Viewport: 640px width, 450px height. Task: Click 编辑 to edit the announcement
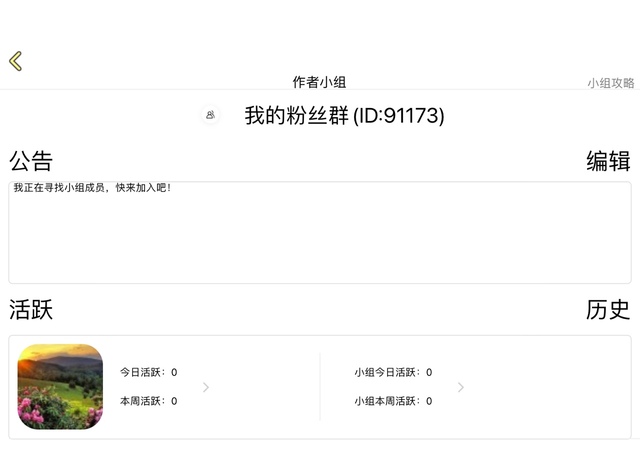[608, 161]
